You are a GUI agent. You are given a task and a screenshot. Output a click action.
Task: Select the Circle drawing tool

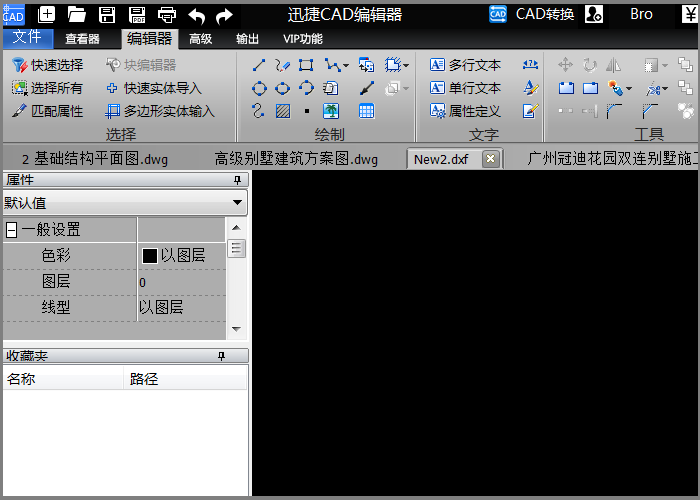[259, 88]
